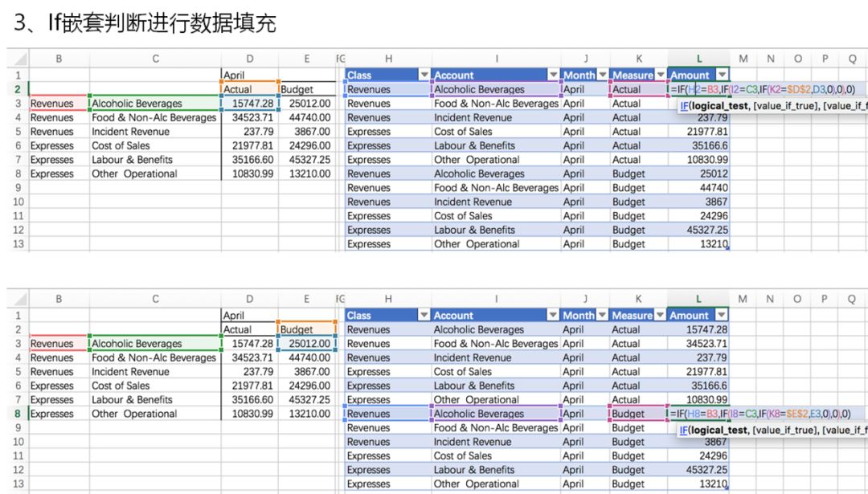Open Class filter dropdown in upper spreadsheet
868x494 pixels.
[424, 75]
